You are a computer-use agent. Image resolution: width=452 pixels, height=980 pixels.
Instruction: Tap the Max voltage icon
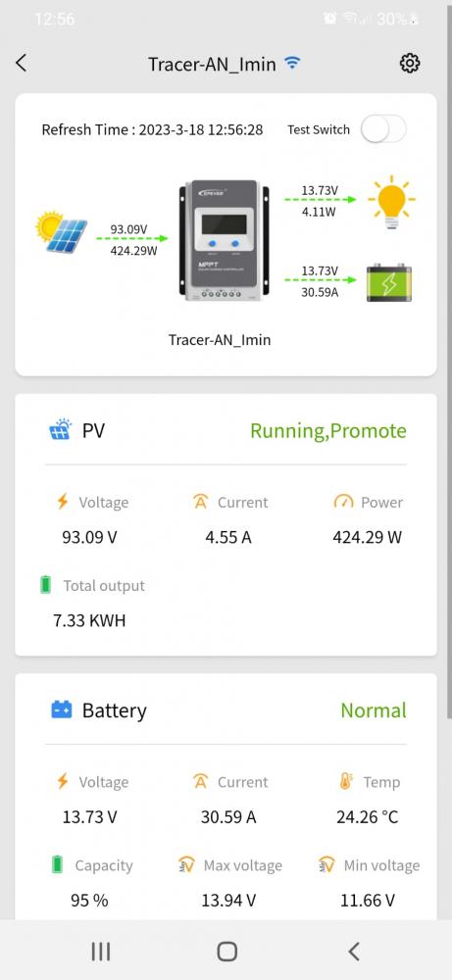click(x=187, y=865)
